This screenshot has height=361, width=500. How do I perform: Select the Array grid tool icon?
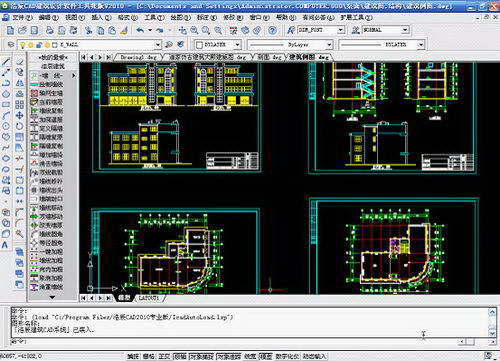point(19,105)
